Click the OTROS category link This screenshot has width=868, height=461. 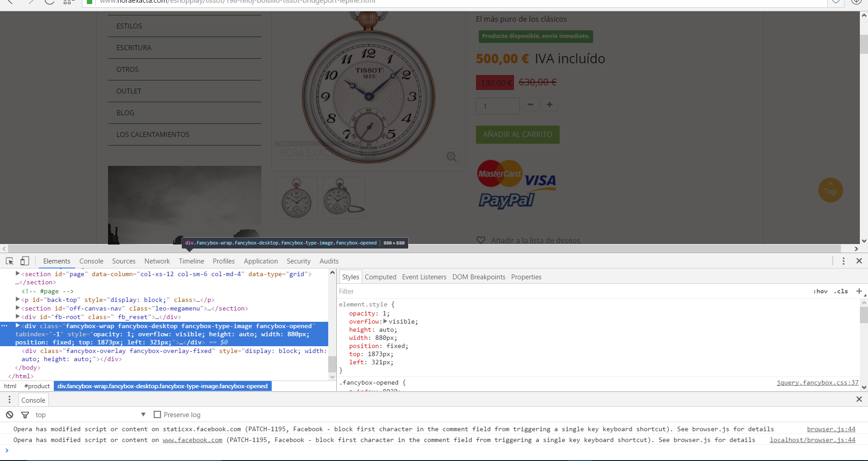(x=127, y=70)
